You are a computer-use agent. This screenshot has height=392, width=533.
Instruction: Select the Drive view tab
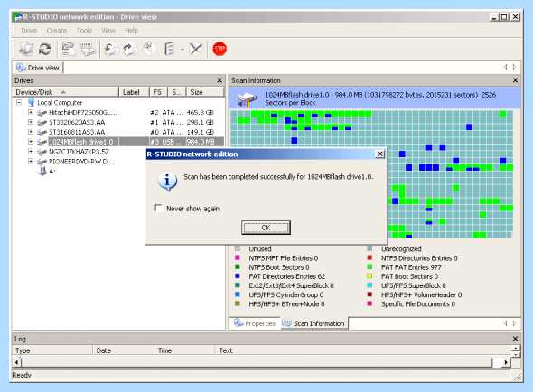pyautogui.click(x=38, y=68)
